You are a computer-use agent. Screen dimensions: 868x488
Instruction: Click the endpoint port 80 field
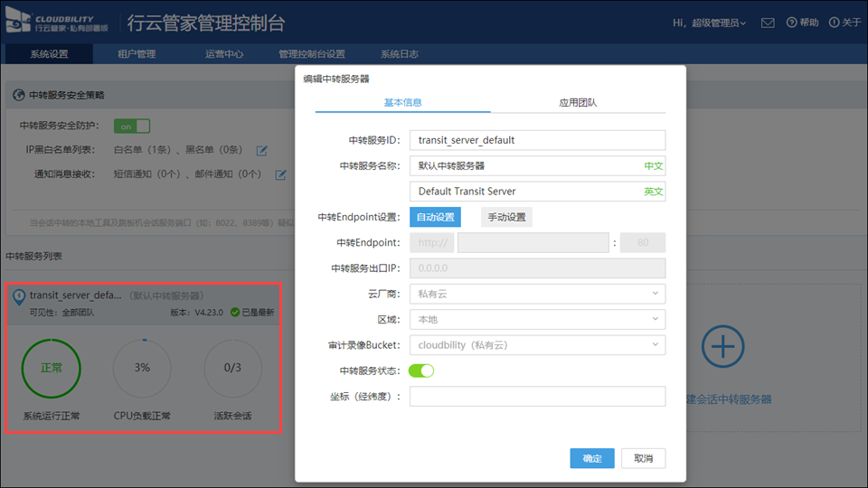coord(643,242)
